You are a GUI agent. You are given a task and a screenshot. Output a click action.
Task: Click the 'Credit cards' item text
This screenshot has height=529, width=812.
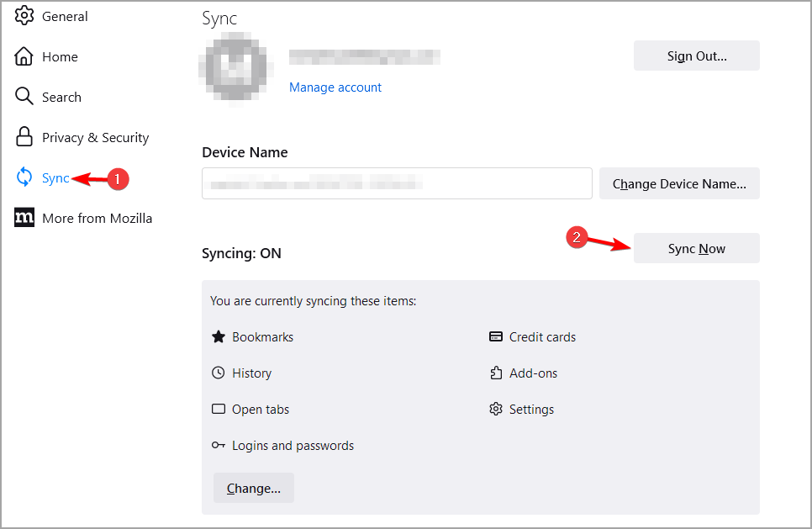[x=542, y=337]
